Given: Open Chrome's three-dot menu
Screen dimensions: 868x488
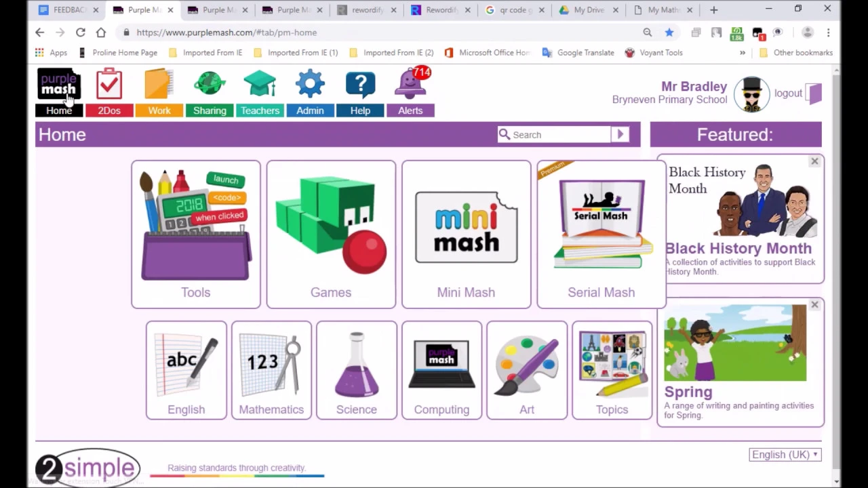Looking at the screenshot, I should point(828,33).
